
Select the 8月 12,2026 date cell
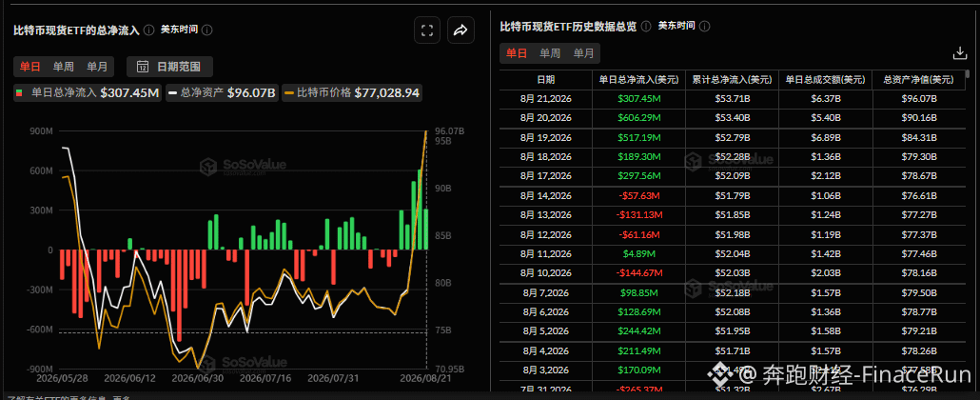click(545, 234)
